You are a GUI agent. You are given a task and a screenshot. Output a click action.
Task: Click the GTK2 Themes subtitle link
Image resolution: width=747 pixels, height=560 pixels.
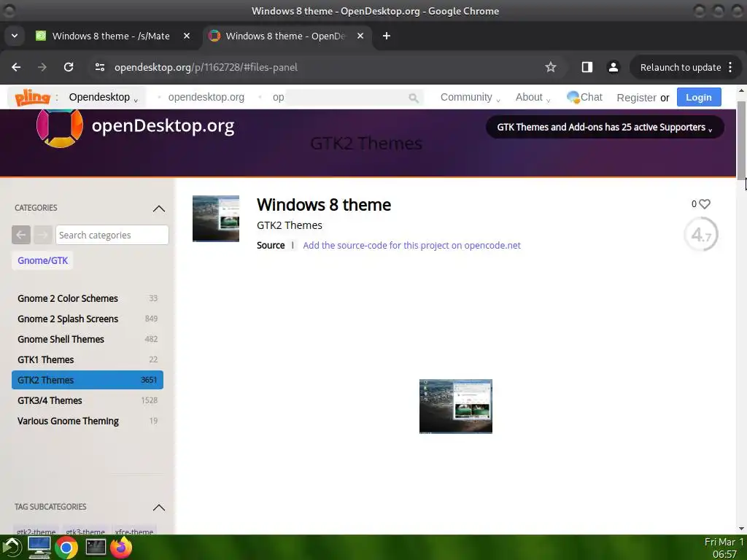pyautogui.click(x=289, y=225)
